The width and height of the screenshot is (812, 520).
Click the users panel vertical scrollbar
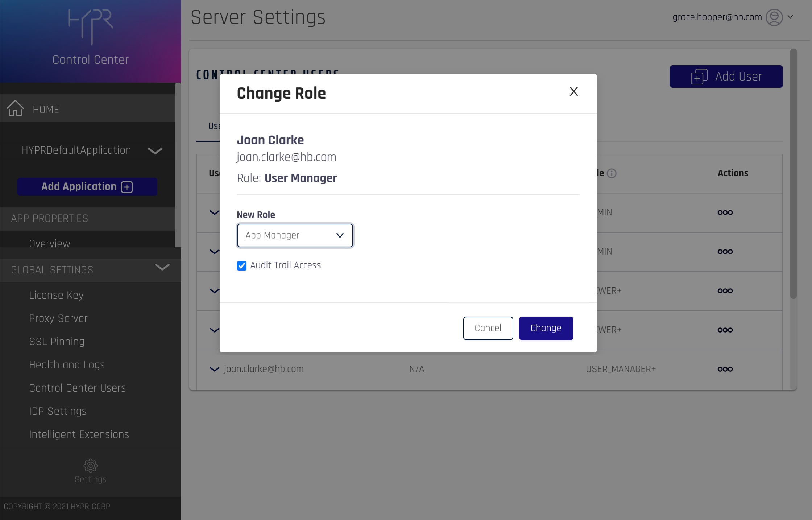pos(794,174)
